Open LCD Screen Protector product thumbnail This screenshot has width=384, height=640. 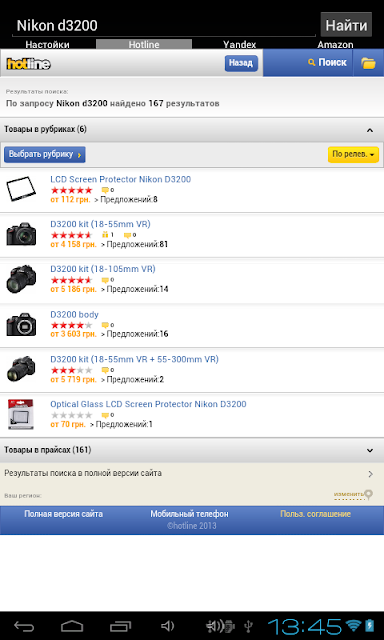(21, 189)
